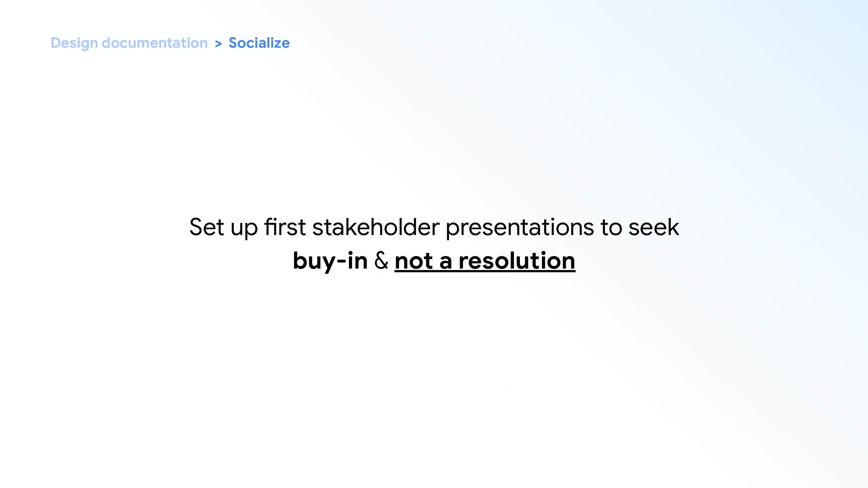Image resolution: width=868 pixels, height=488 pixels.
Task: Click the word 'stakeholder'
Action: 376,227
